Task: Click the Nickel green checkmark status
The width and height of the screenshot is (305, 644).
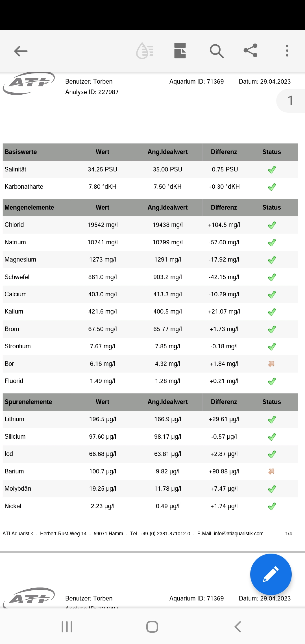Action: click(272, 506)
